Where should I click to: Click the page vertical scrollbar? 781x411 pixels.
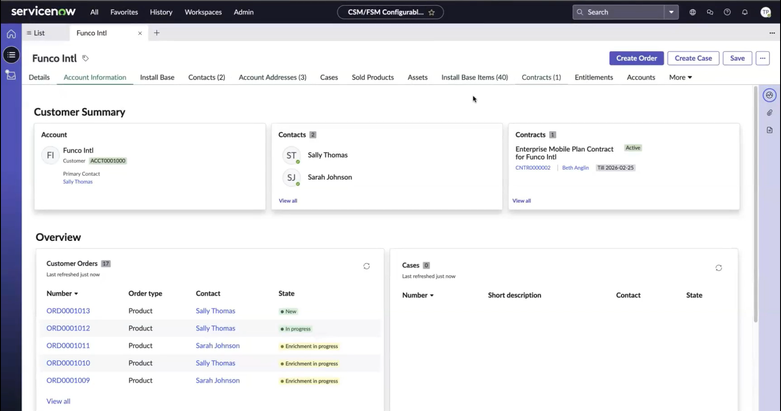(x=756, y=204)
